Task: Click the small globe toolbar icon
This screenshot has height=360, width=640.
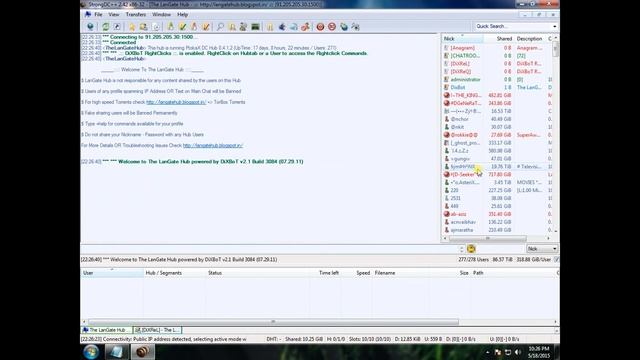Action: click(x=344, y=27)
